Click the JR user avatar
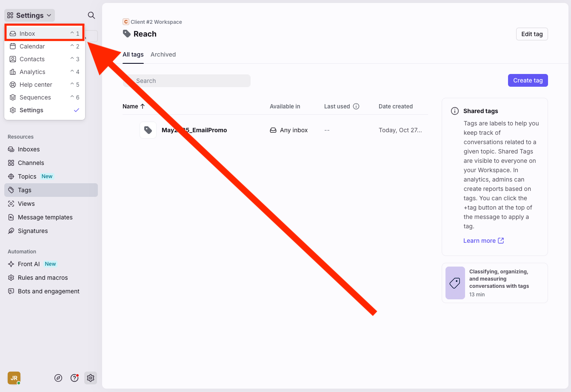This screenshot has width=571, height=392. pyautogui.click(x=14, y=378)
